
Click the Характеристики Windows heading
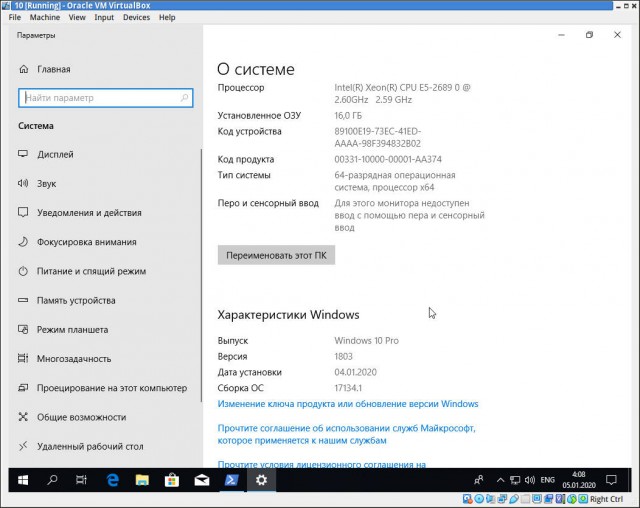click(x=288, y=315)
